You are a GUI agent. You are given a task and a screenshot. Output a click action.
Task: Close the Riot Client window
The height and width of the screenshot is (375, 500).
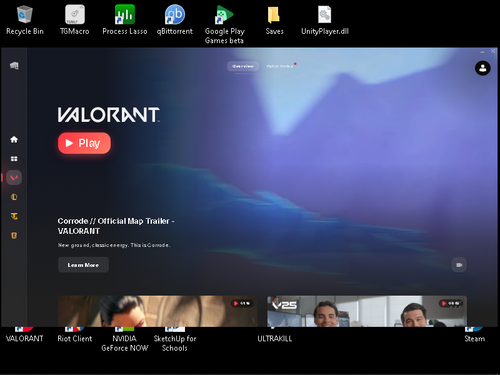tap(493, 51)
